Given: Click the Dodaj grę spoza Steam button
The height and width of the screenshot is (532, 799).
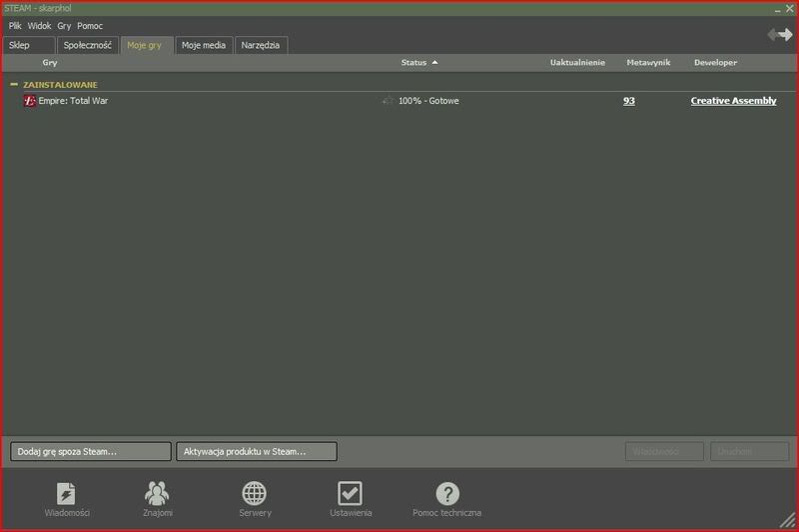Looking at the screenshot, I should click(x=91, y=451).
